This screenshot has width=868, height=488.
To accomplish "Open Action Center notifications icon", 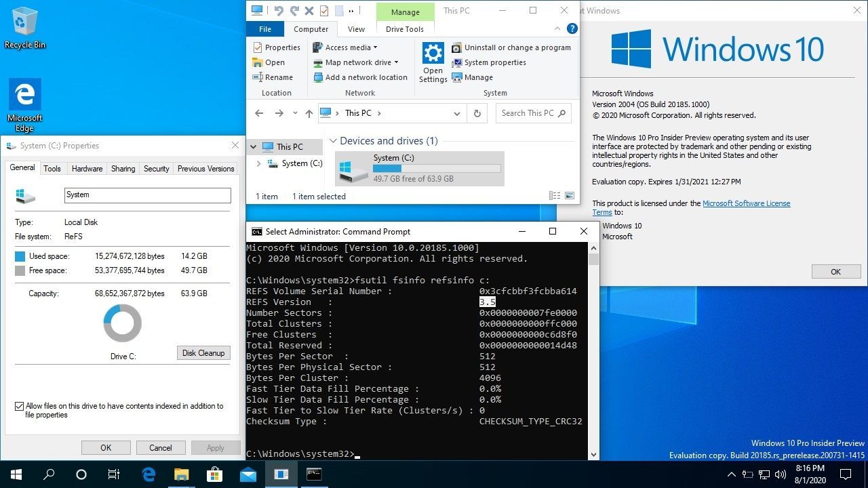I will (846, 474).
